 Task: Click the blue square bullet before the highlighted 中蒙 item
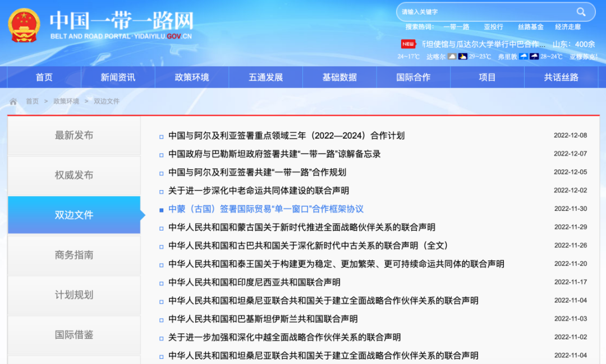coord(160,209)
